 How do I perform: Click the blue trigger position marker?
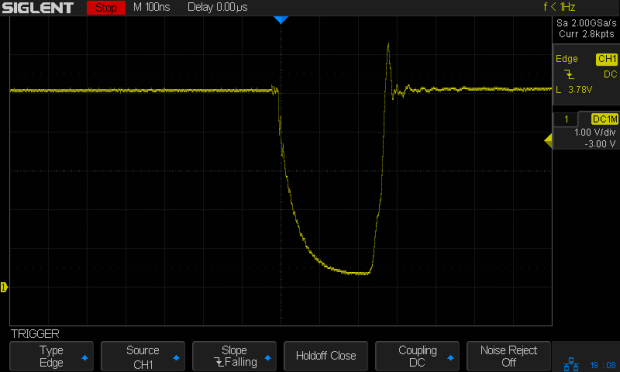[281, 20]
